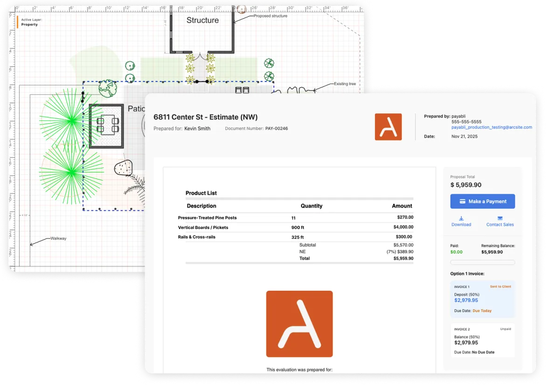Click the Make a Payment button
The height and width of the screenshot is (392, 557).
coord(482,201)
